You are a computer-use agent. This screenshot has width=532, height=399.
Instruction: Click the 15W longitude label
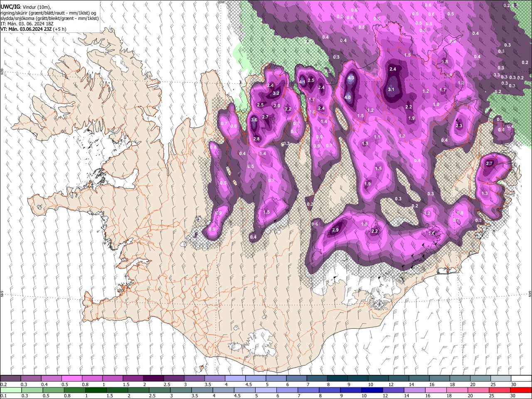click(440, 2)
